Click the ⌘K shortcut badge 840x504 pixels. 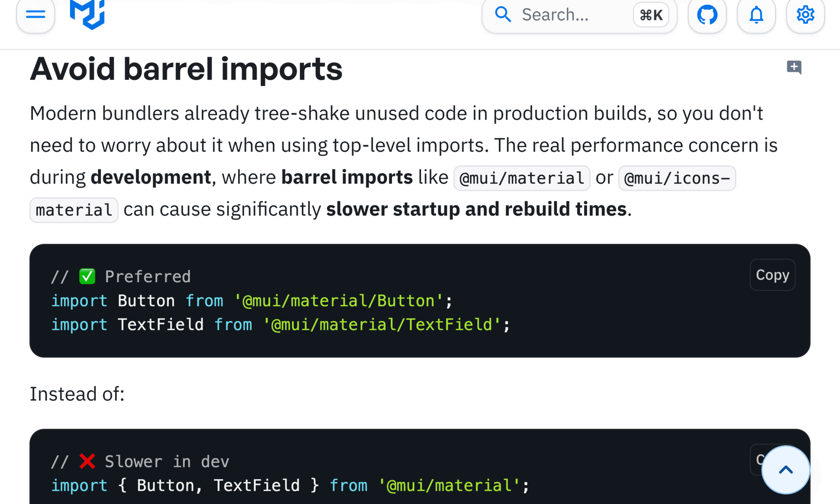point(651,16)
